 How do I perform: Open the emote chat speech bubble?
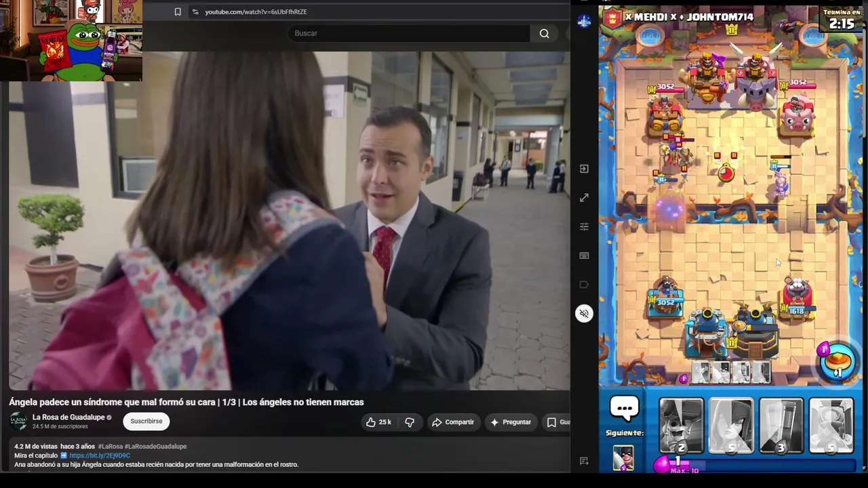(x=624, y=409)
